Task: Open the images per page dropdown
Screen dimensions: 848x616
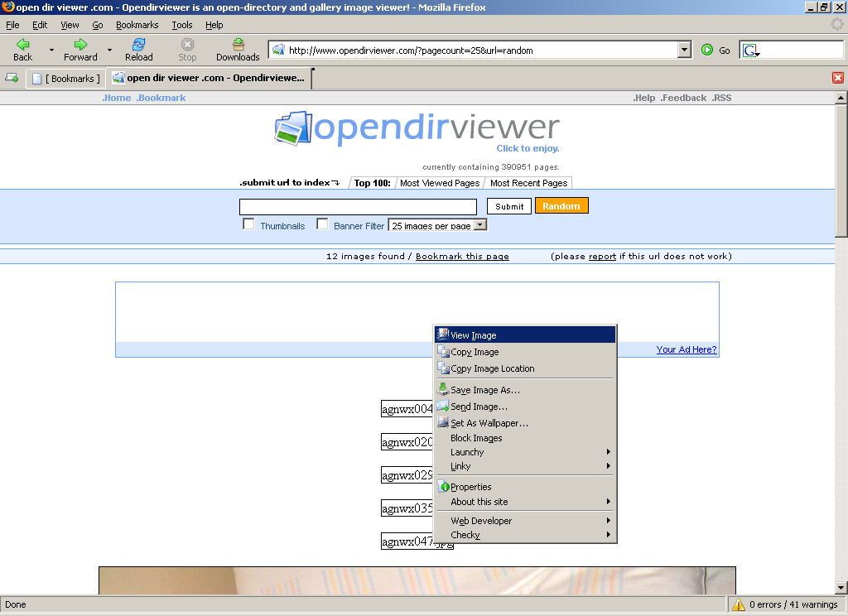Action: coord(479,225)
